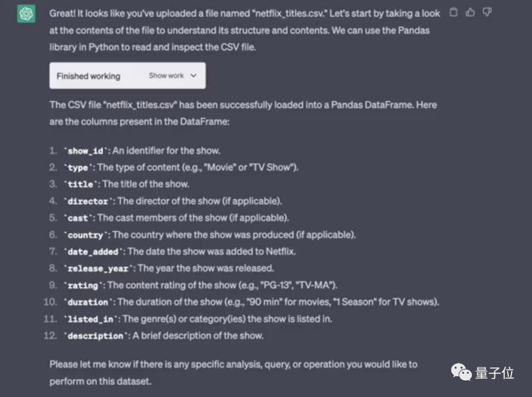Mark the response with thumbs down
The height and width of the screenshot is (397, 532).
click(487, 12)
